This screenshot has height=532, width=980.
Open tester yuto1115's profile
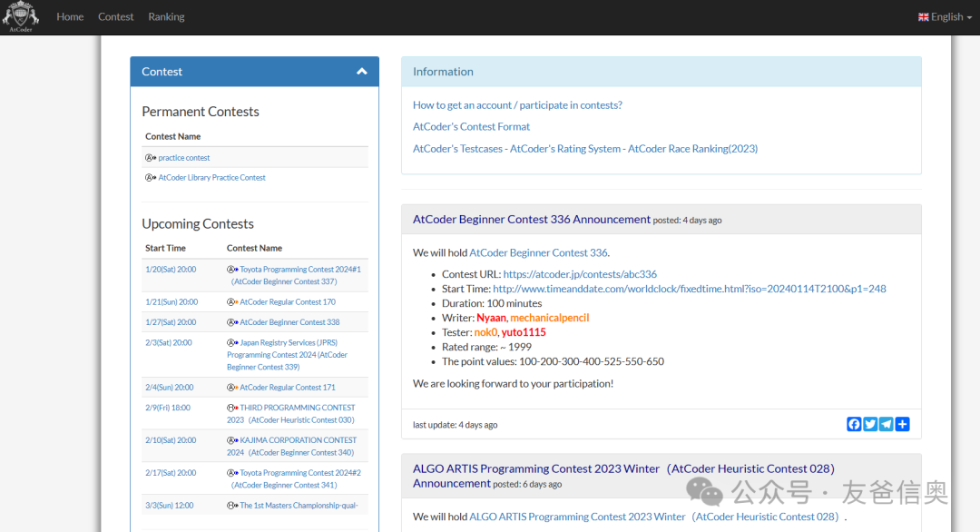click(x=524, y=332)
